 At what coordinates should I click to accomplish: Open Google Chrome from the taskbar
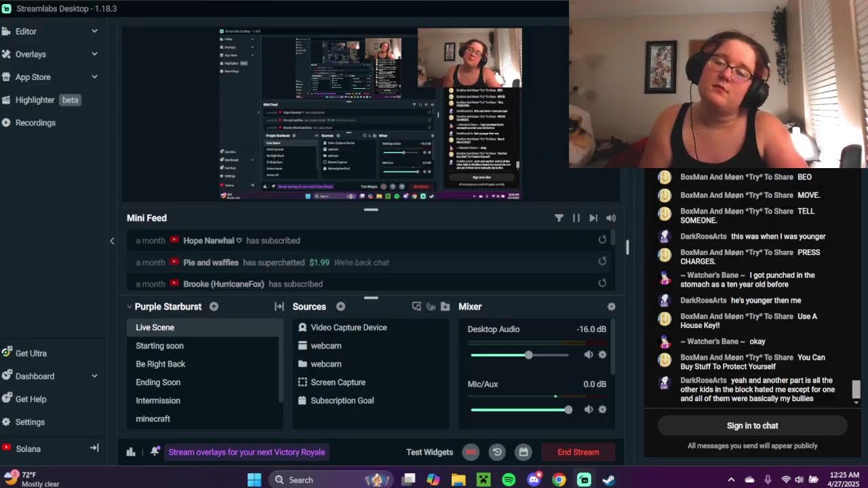559,480
